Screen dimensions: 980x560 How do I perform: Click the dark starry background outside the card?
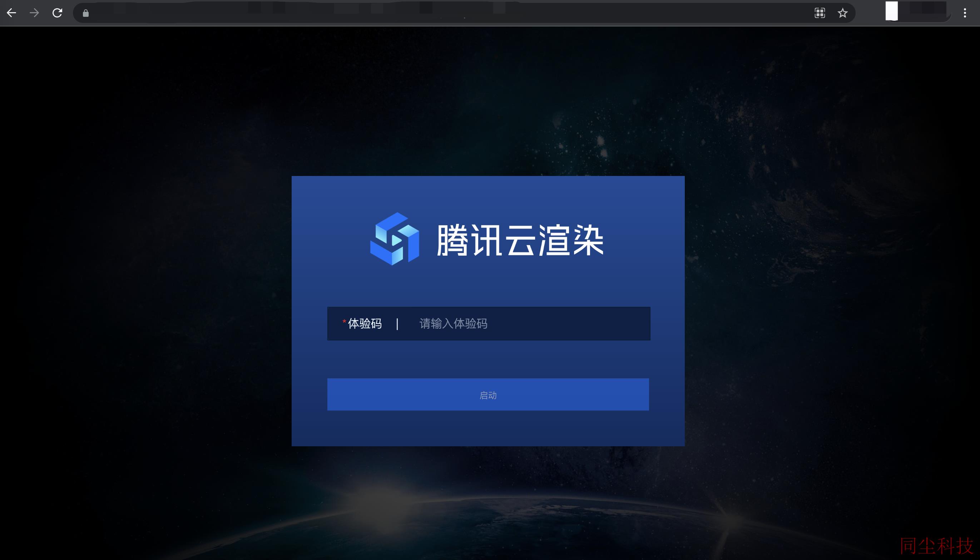point(146,269)
